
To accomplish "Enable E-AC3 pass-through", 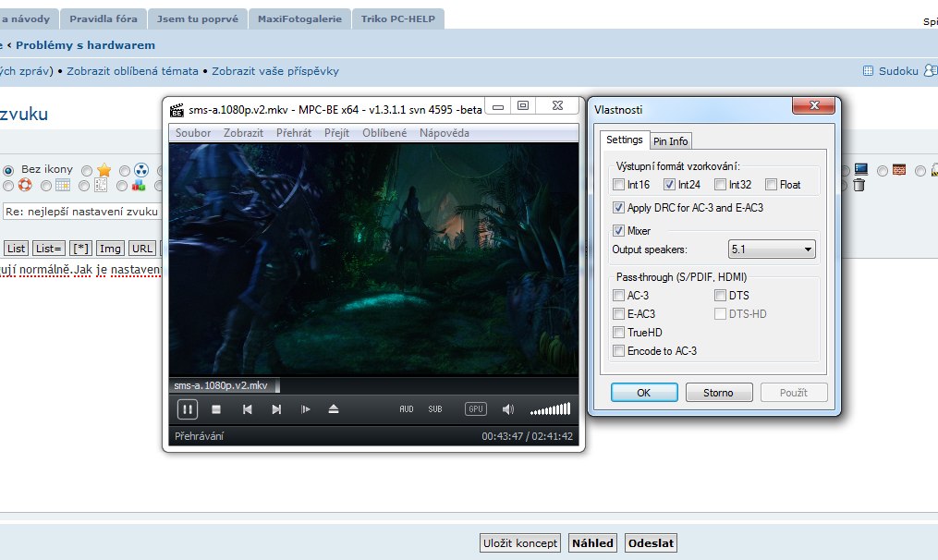I will point(618,314).
